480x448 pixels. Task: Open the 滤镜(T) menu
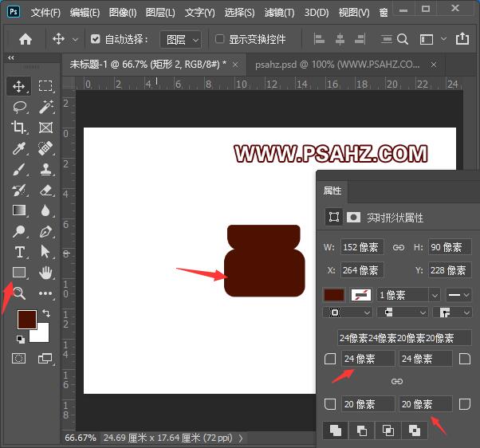tap(279, 13)
